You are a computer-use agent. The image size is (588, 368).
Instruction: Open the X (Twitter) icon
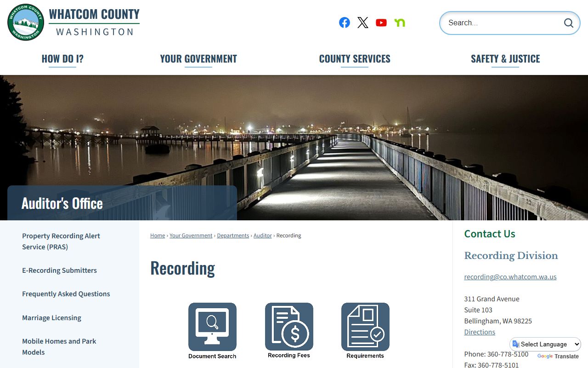pyautogui.click(x=363, y=23)
